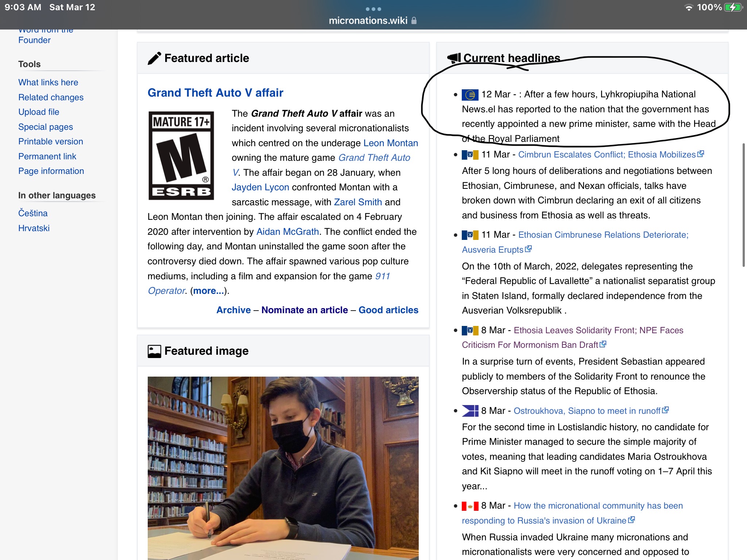Viewport: 747px width, 560px height.
Task: Tap the three-dot multitasking icon
Action: click(x=373, y=9)
